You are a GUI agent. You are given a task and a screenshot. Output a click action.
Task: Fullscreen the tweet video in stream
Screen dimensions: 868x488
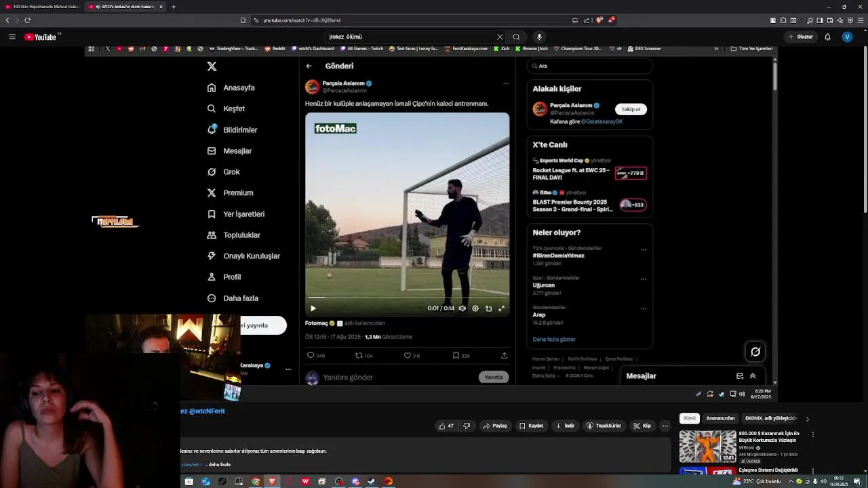[x=502, y=308]
